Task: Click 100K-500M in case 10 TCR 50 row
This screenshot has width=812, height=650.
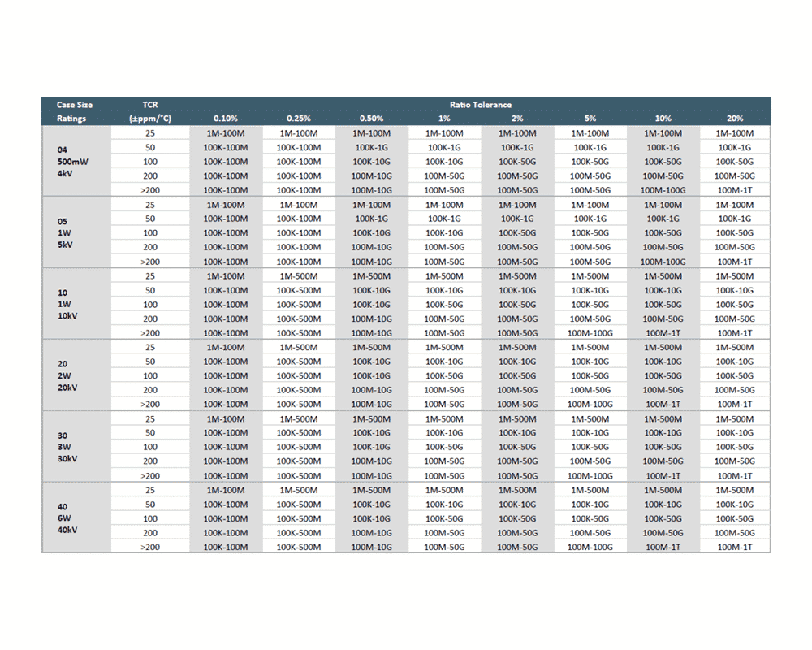Action: tap(299, 290)
